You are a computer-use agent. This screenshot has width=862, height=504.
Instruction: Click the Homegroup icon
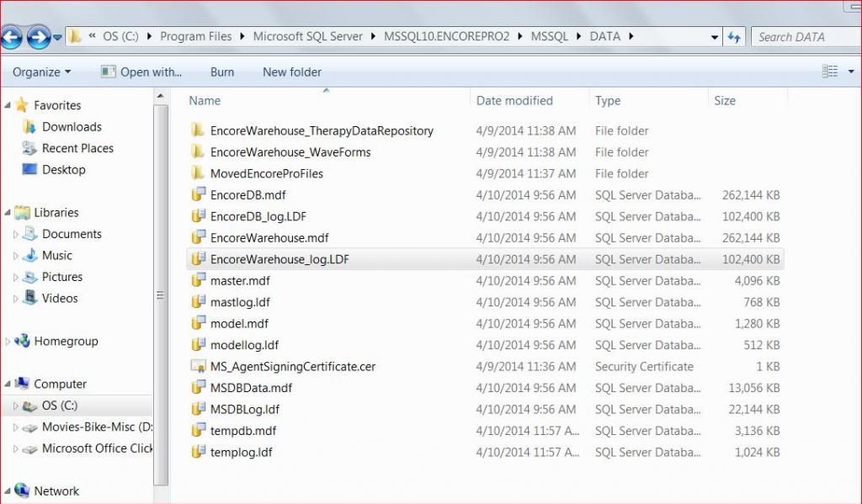(22, 341)
